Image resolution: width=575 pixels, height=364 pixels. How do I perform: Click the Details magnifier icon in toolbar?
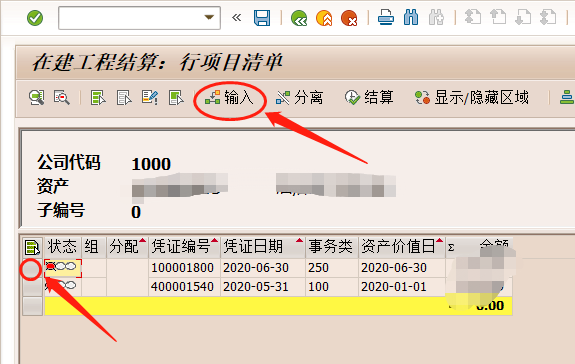[37, 98]
